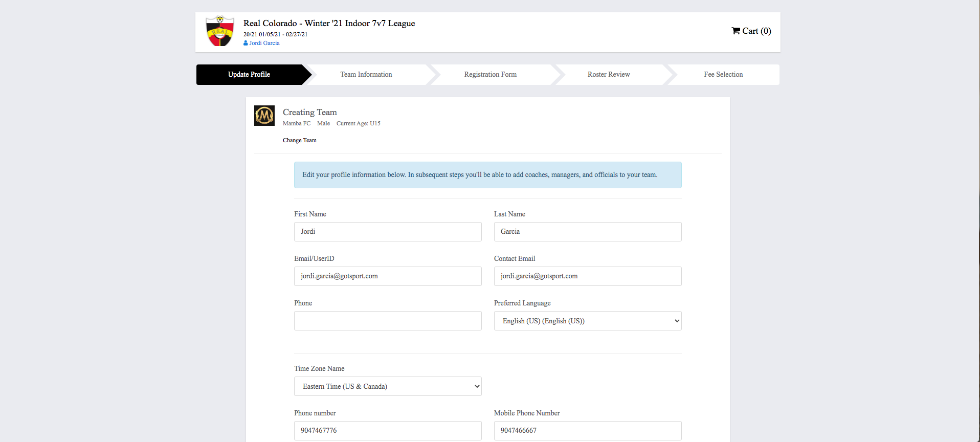
Task: Click the Email/UserID input field
Action: tap(388, 276)
